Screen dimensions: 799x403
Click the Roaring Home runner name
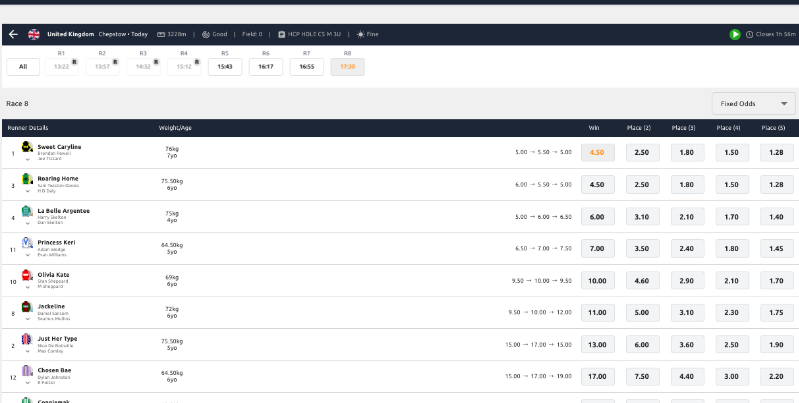point(58,178)
